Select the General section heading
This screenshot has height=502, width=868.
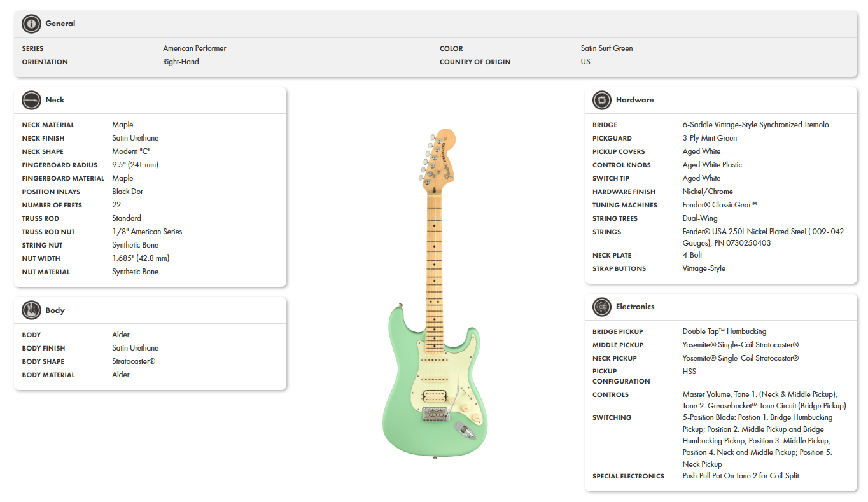[x=60, y=24]
